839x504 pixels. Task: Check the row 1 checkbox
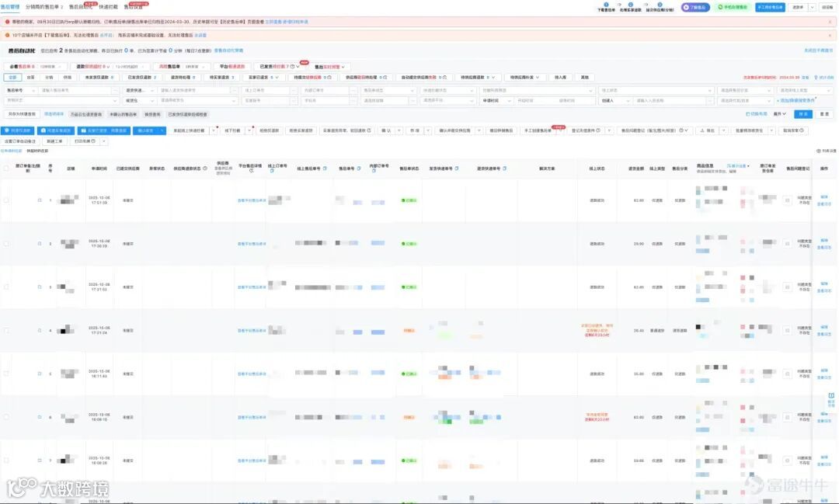[6, 200]
